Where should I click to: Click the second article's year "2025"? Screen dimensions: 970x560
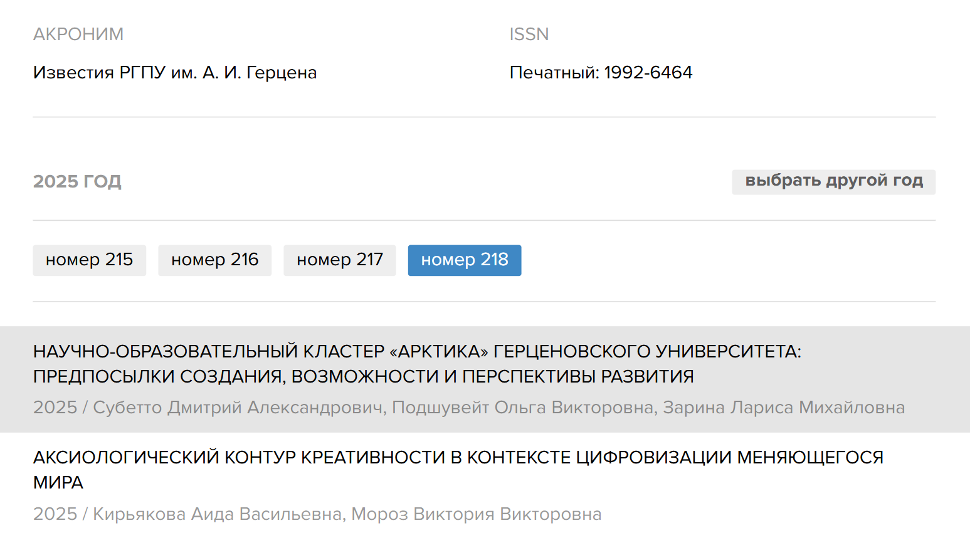pos(54,514)
